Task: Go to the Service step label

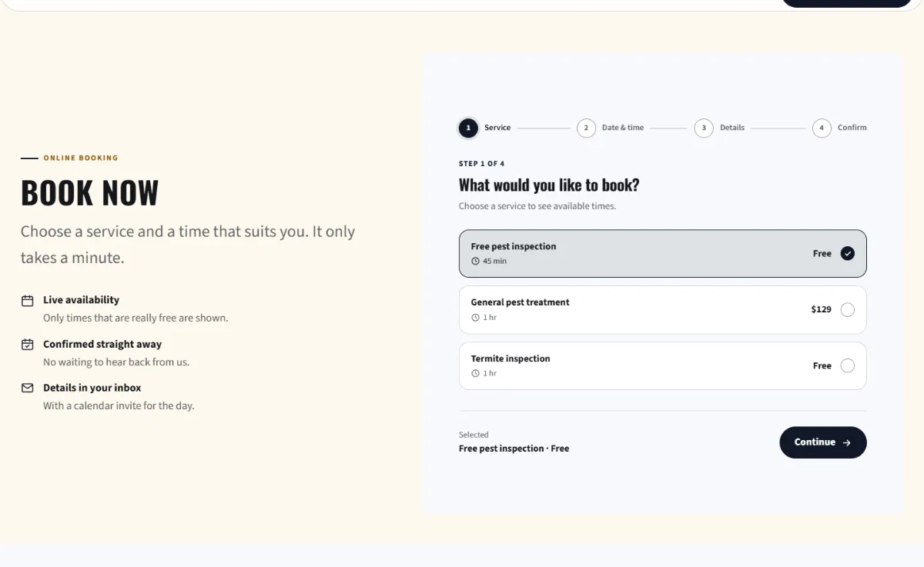Action: 497,128
